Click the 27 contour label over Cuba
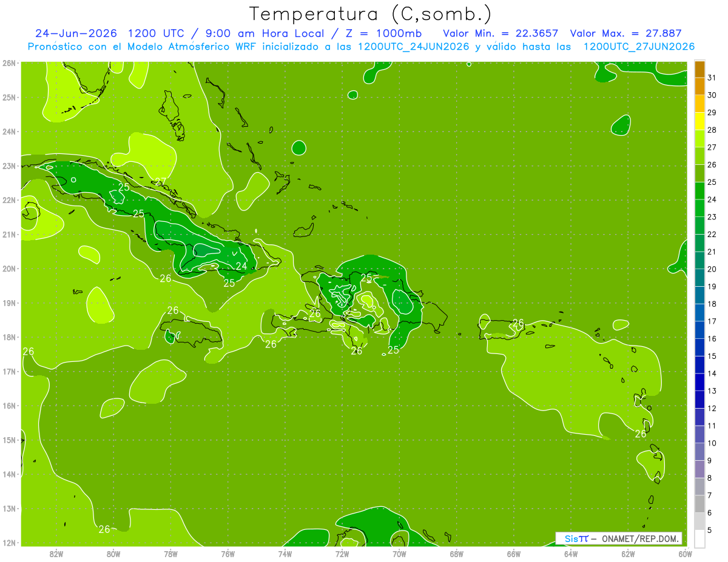 coord(160,182)
